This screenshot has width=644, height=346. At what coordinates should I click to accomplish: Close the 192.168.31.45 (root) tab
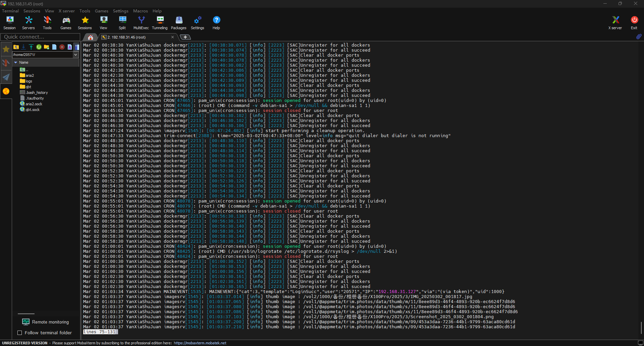coord(173,37)
